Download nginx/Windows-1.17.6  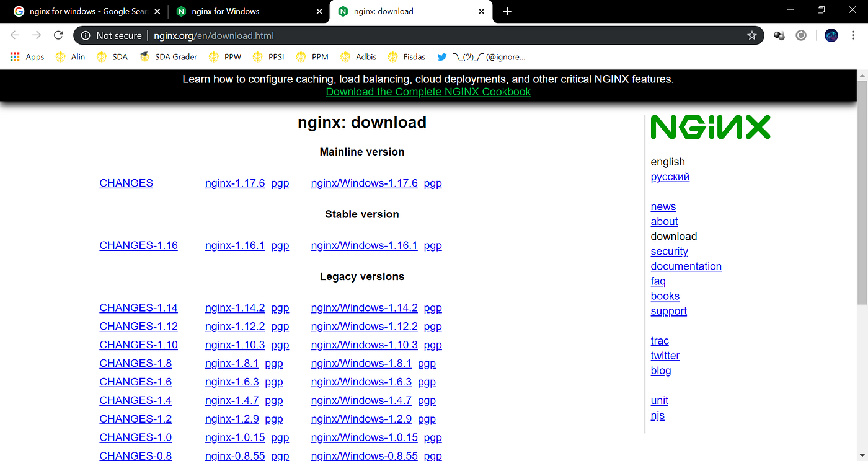(364, 183)
